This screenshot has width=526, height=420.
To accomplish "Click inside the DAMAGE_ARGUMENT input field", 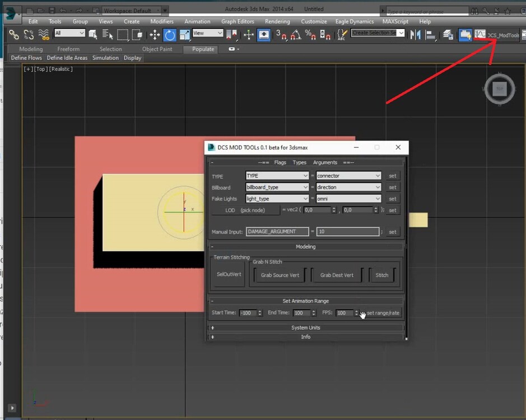I will [277, 231].
